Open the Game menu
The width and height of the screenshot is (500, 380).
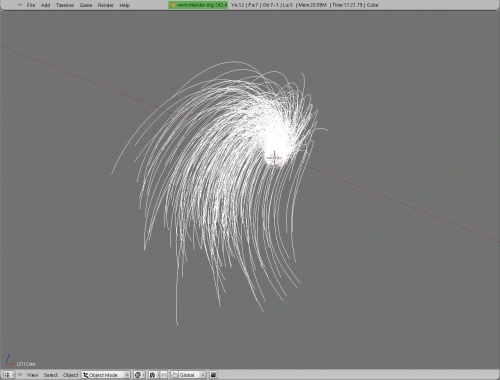click(86, 5)
